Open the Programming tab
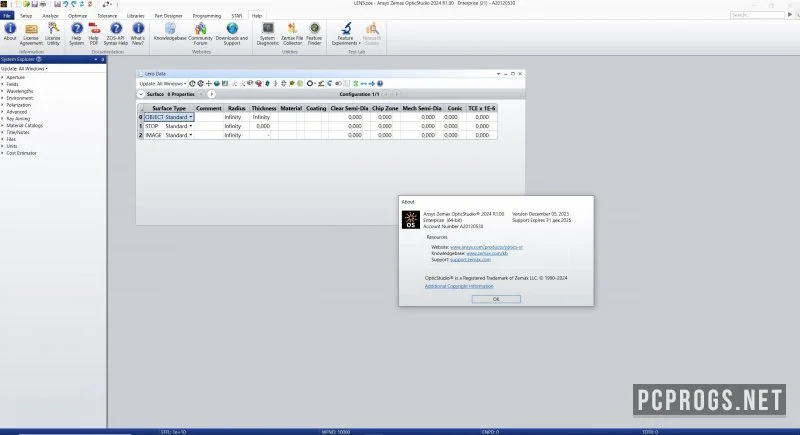The image size is (800, 435). tap(207, 16)
